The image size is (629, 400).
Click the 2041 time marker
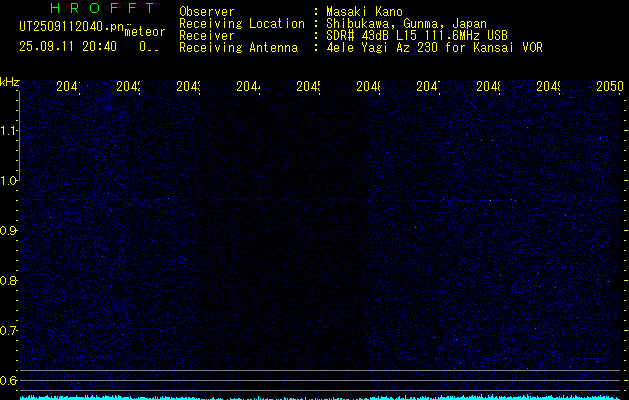[x=68, y=86]
